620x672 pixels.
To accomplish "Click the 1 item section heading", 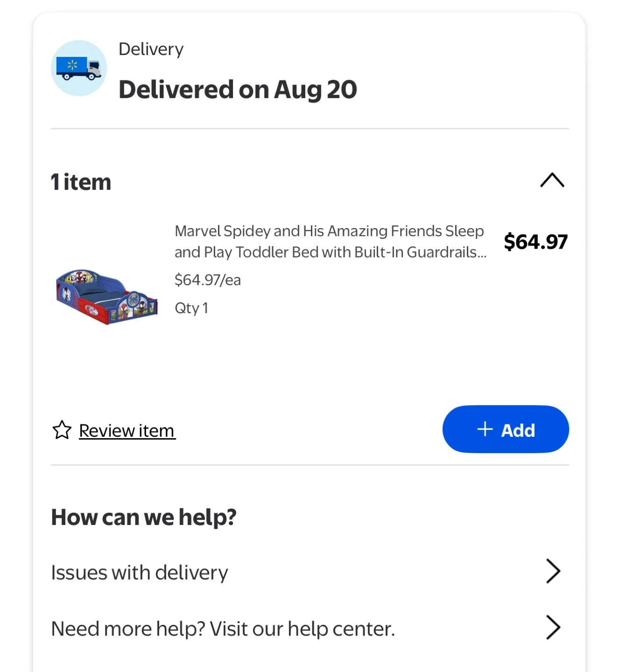I will 81,182.
